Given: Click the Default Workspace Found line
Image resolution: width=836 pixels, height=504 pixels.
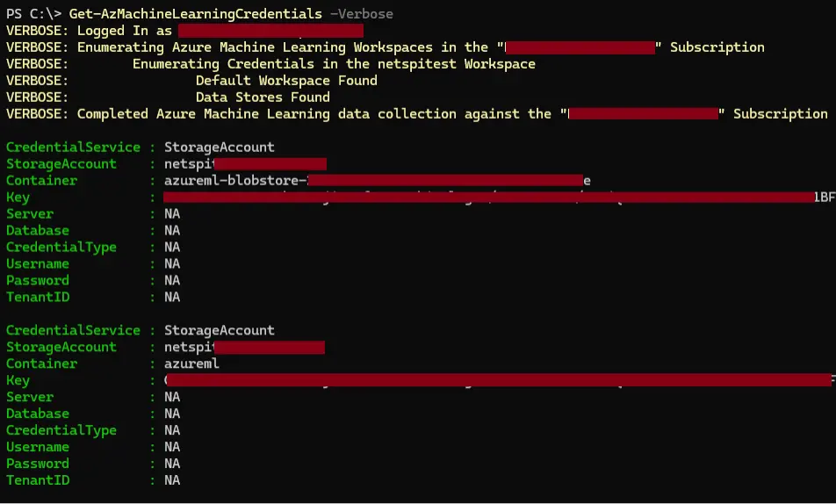Looking at the screenshot, I should click(x=286, y=81).
